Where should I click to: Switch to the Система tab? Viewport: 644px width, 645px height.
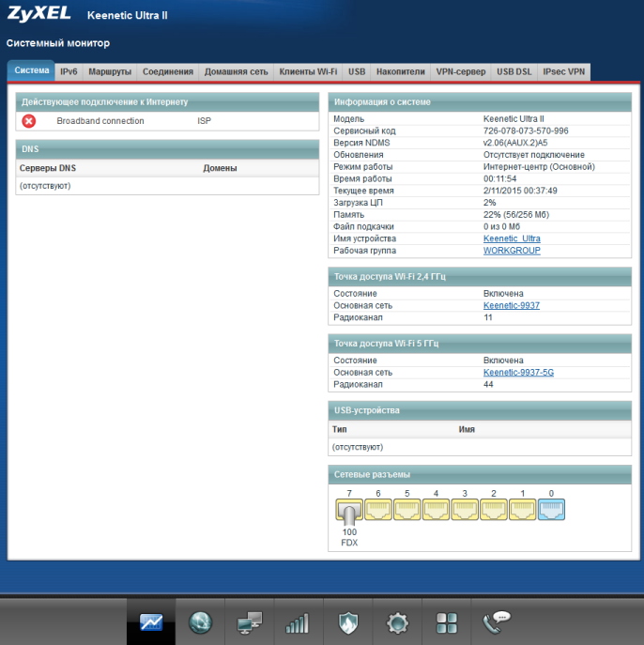(x=32, y=70)
